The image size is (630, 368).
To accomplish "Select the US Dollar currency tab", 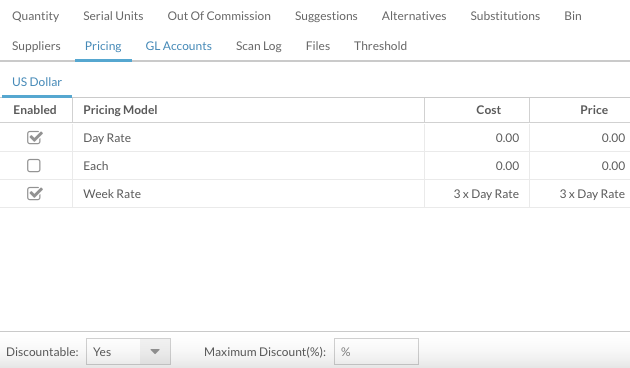I will [x=37, y=82].
